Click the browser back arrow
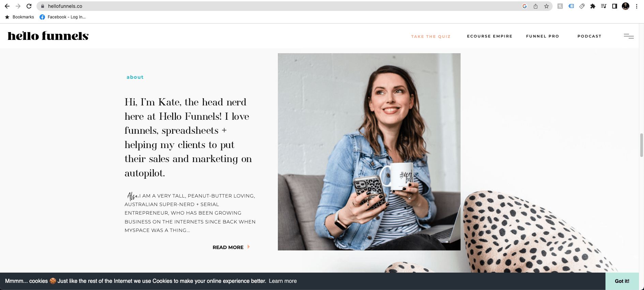 [7, 6]
